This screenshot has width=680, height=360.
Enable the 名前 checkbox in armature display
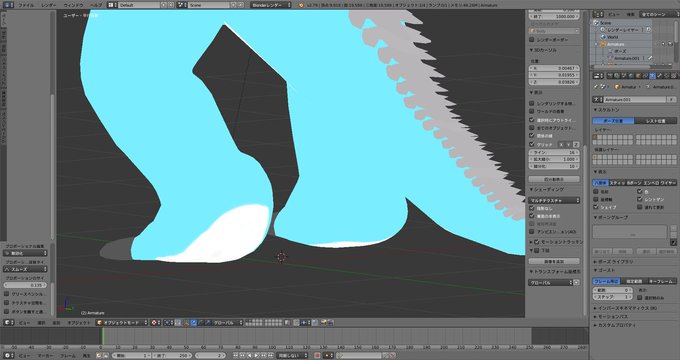tap(595, 191)
